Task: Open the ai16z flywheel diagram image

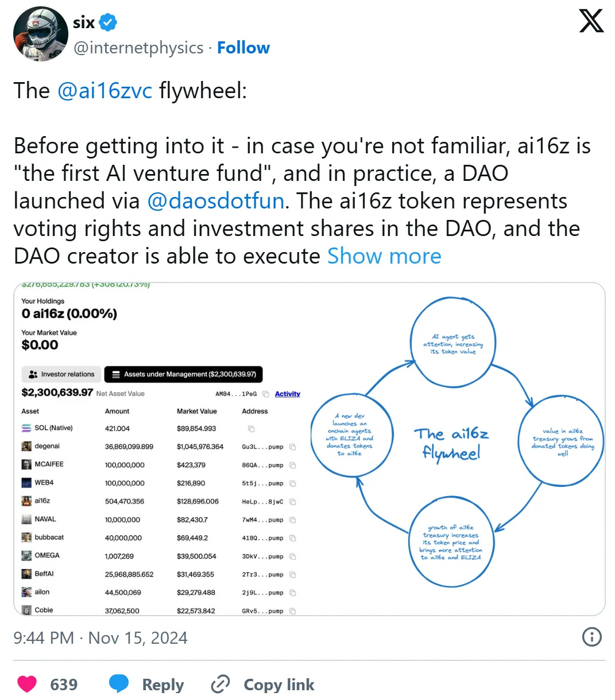Action: [452, 448]
